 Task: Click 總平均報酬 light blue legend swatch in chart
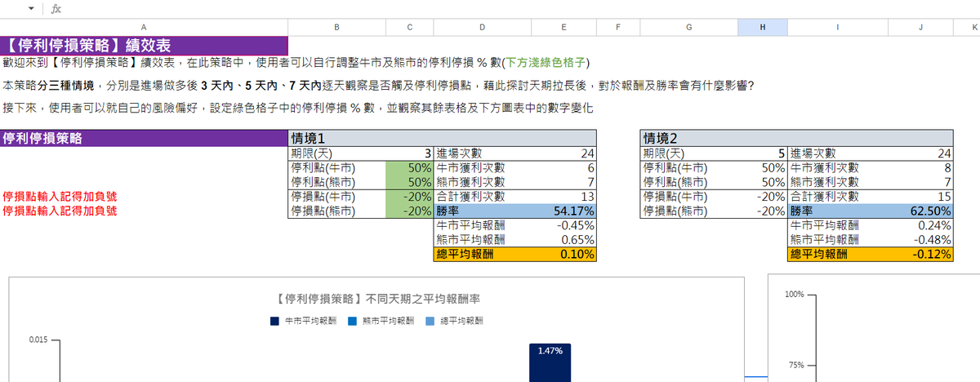(430, 322)
